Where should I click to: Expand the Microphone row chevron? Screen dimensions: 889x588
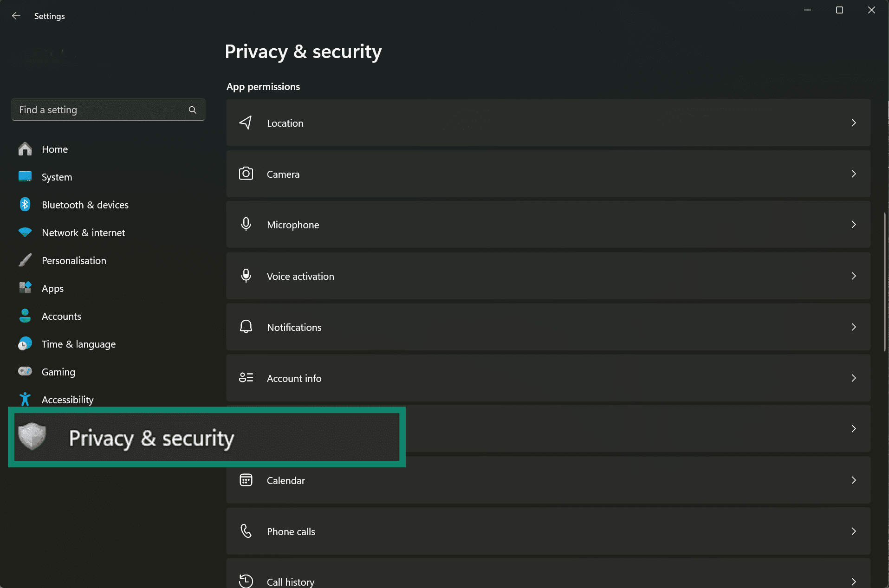(x=854, y=224)
